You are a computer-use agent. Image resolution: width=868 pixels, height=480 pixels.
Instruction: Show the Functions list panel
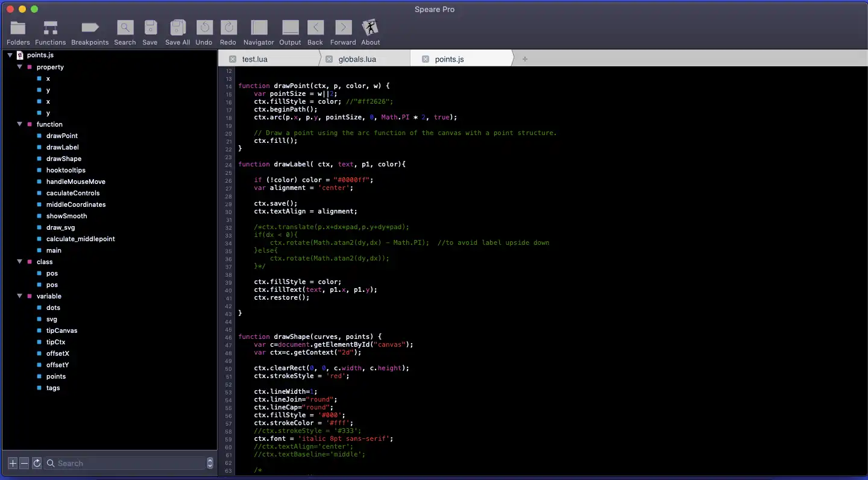click(x=50, y=28)
